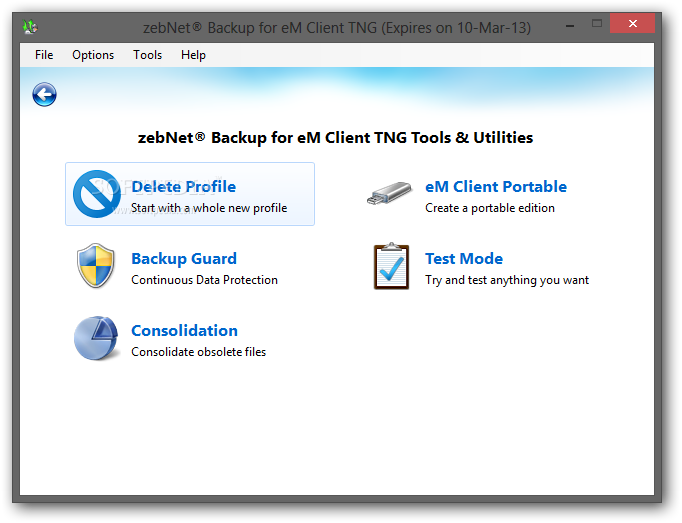Open the File menu

pos(44,55)
